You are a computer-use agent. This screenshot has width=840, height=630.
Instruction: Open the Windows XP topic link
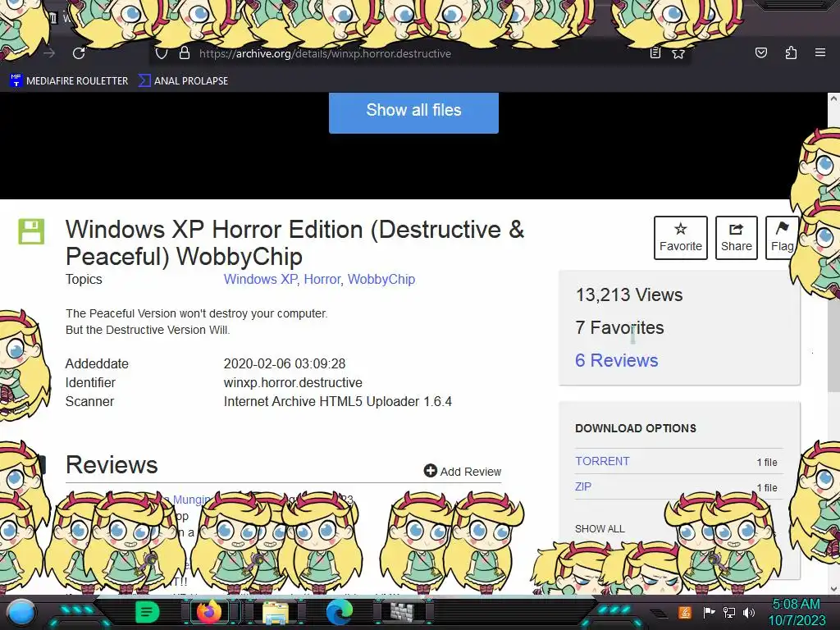[x=260, y=279]
